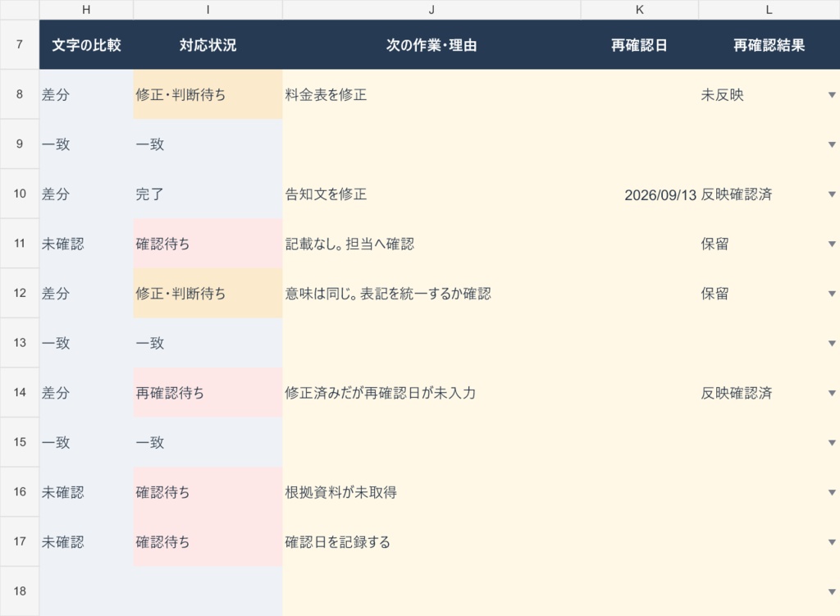Screen dimensions: 840x616
Task: Select cell 反映確認済 in row 10
Action: point(769,194)
